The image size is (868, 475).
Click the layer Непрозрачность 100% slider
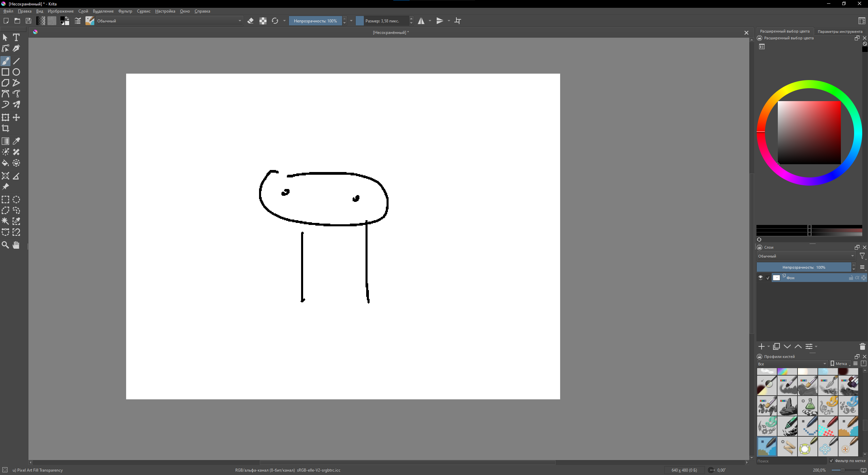804,267
